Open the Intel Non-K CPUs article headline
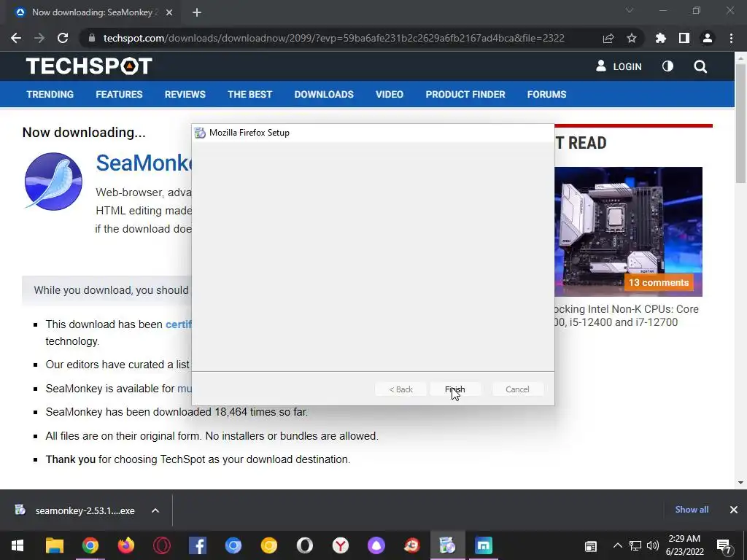This screenshot has height=560, width=747. coord(627,315)
